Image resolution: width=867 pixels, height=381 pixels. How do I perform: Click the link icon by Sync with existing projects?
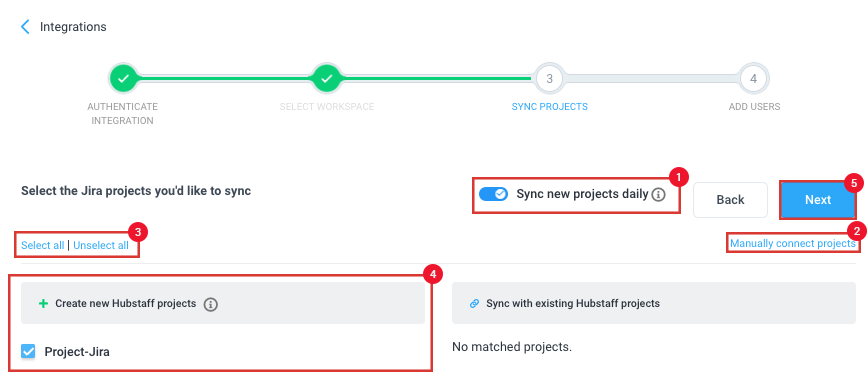[x=474, y=304]
